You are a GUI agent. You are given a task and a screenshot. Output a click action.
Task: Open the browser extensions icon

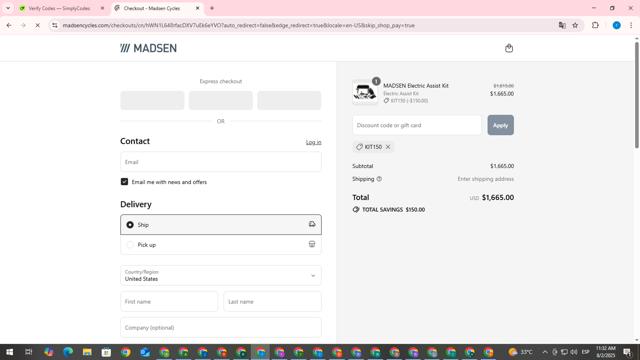595,25
